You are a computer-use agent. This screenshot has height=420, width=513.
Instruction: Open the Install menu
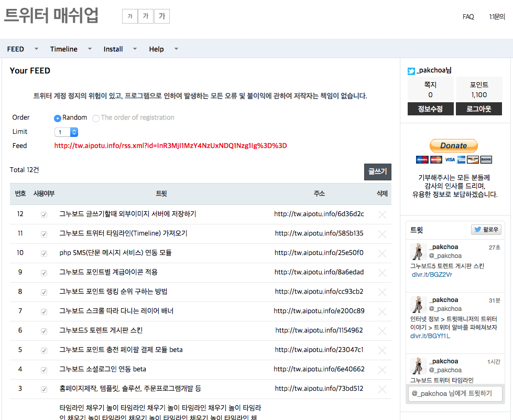pos(113,49)
